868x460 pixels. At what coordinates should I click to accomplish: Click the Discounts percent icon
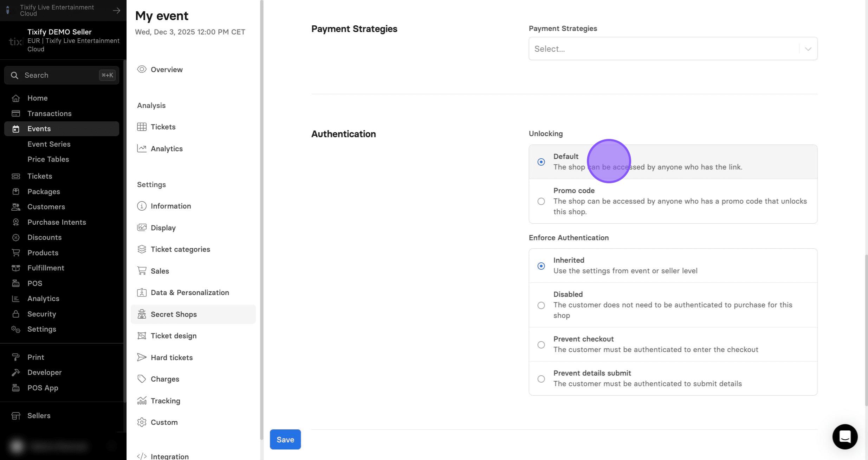[16, 237]
